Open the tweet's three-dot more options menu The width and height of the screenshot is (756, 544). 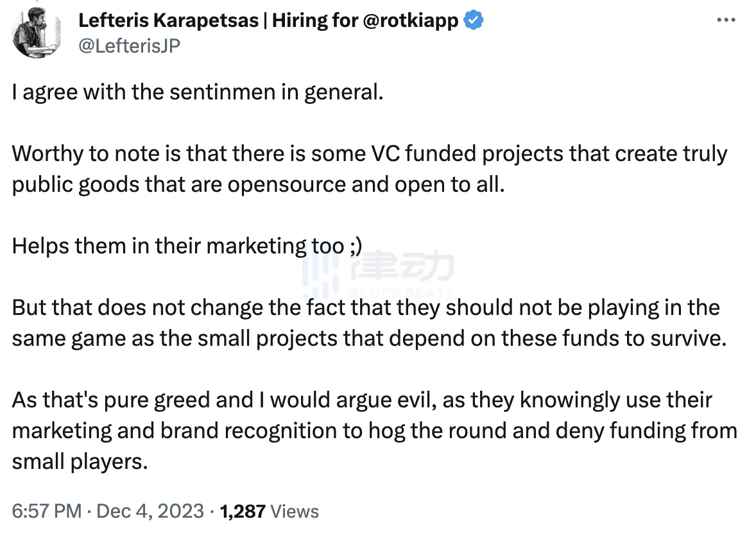point(725,21)
